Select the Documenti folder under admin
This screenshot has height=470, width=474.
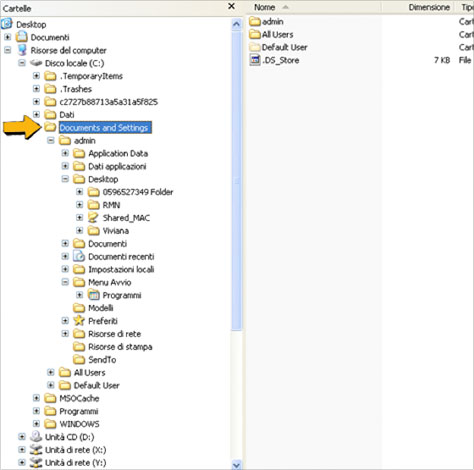(107, 244)
